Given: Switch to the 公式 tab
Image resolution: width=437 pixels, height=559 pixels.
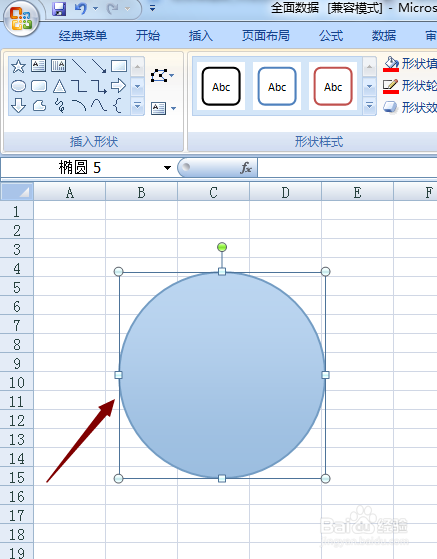Looking at the screenshot, I should pyautogui.click(x=331, y=36).
